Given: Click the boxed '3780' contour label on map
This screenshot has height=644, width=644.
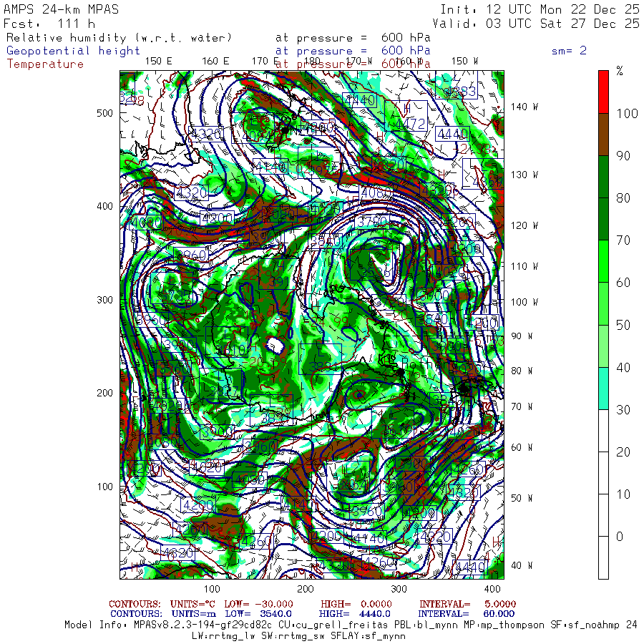Looking at the screenshot, I should coord(372,222).
